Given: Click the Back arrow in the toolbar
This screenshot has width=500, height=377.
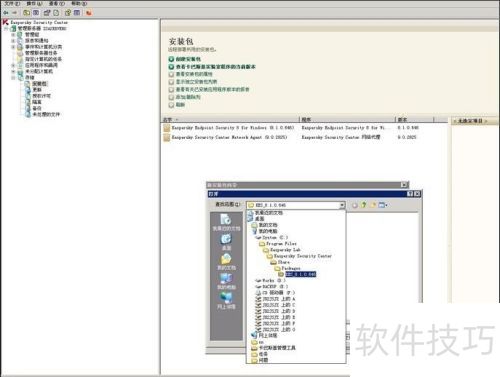Looking at the screenshot, I should click(x=6, y=13).
